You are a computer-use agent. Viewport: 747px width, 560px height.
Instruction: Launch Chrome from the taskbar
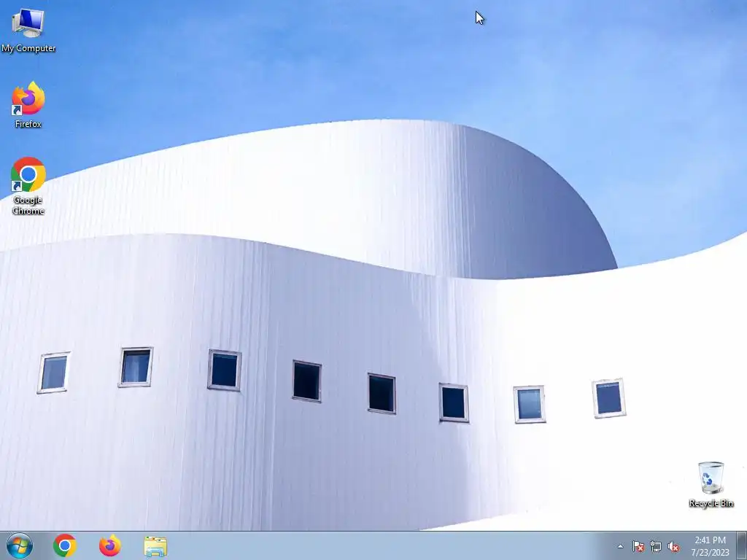(x=65, y=545)
